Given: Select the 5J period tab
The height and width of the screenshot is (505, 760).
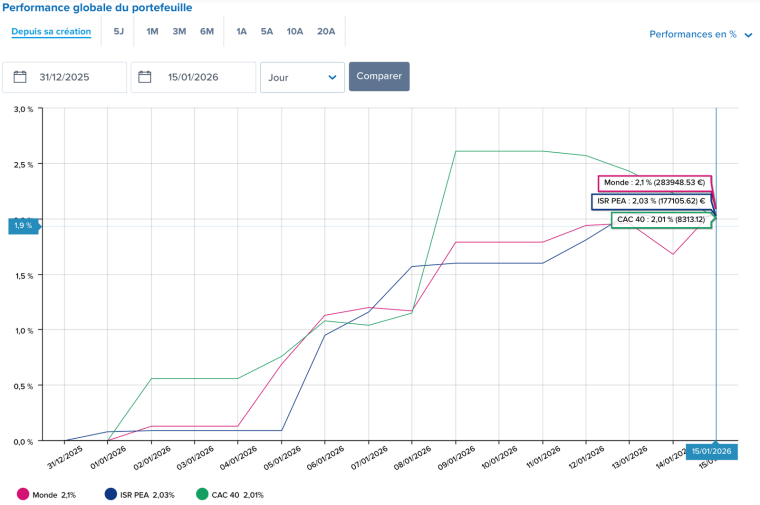Looking at the screenshot, I should click(119, 31).
